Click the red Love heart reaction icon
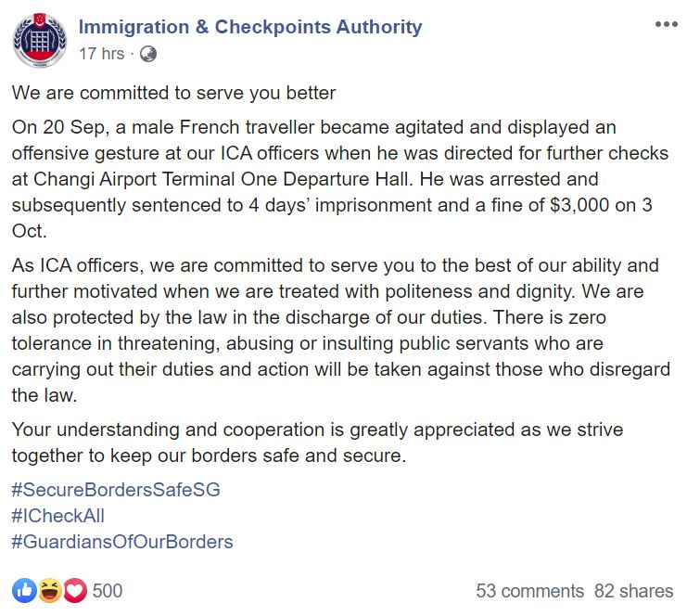687x616 pixels. point(74,591)
